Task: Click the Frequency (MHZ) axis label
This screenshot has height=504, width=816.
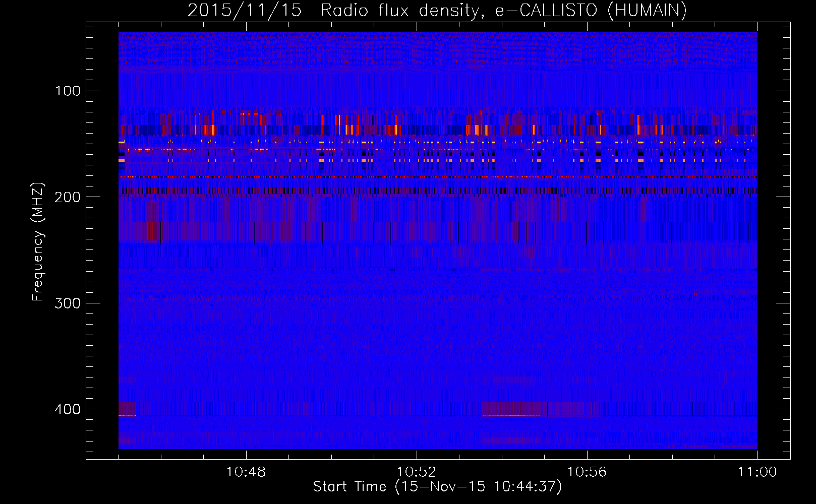Action: (38, 241)
